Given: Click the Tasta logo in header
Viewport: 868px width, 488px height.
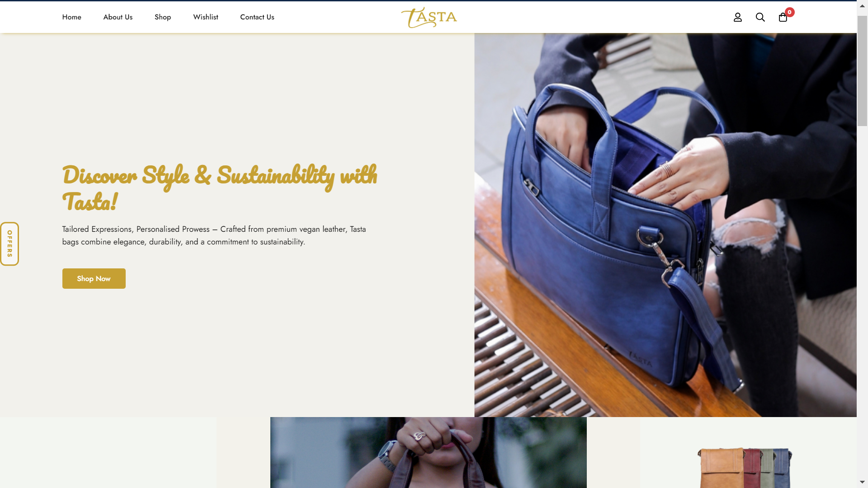Looking at the screenshot, I should tap(429, 17).
